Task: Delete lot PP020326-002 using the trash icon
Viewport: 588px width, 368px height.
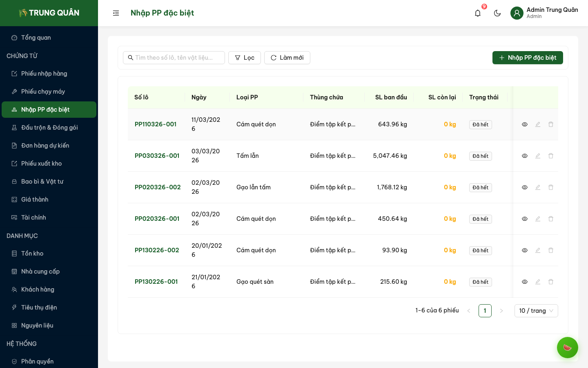Action: click(551, 187)
